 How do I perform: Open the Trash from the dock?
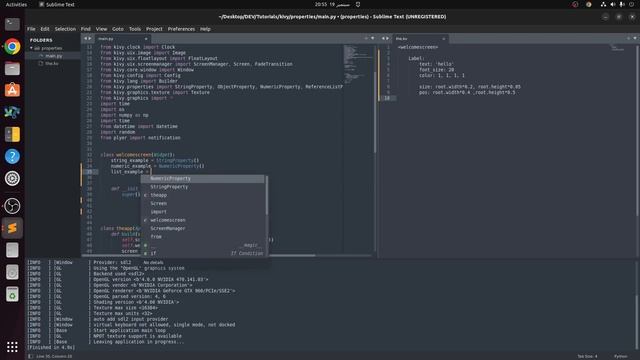pyautogui.click(x=12, y=294)
